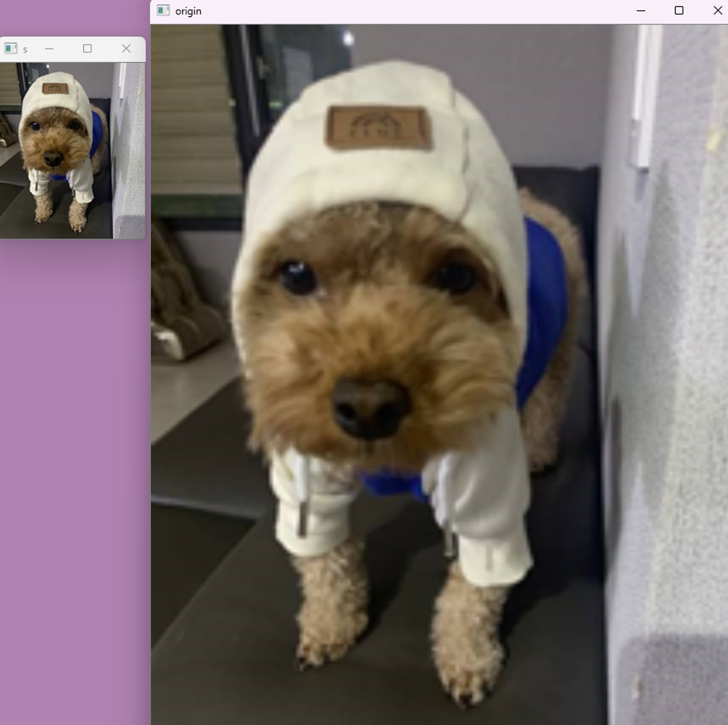Maximize the origin window
The image size is (728, 725).
(678, 11)
